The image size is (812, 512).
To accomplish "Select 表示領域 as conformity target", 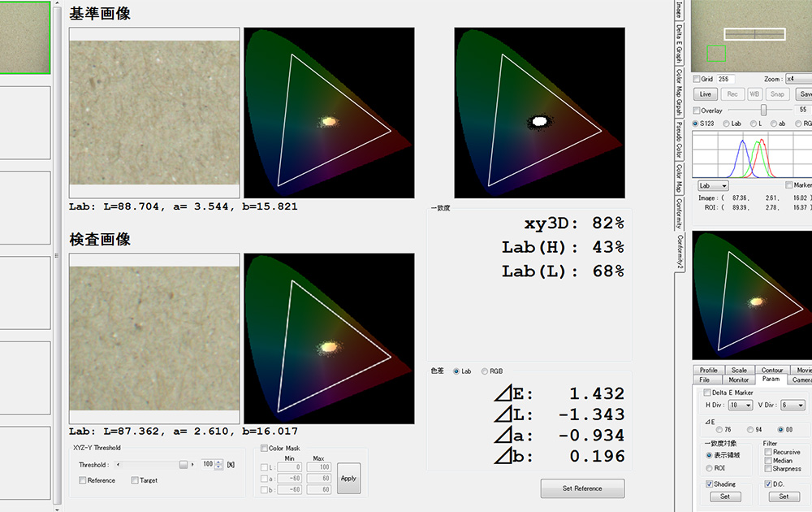I will coord(709,455).
